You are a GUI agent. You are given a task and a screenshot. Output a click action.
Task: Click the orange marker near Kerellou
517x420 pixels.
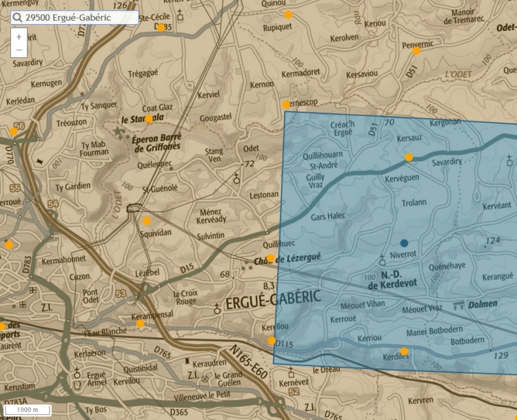point(272,341)
